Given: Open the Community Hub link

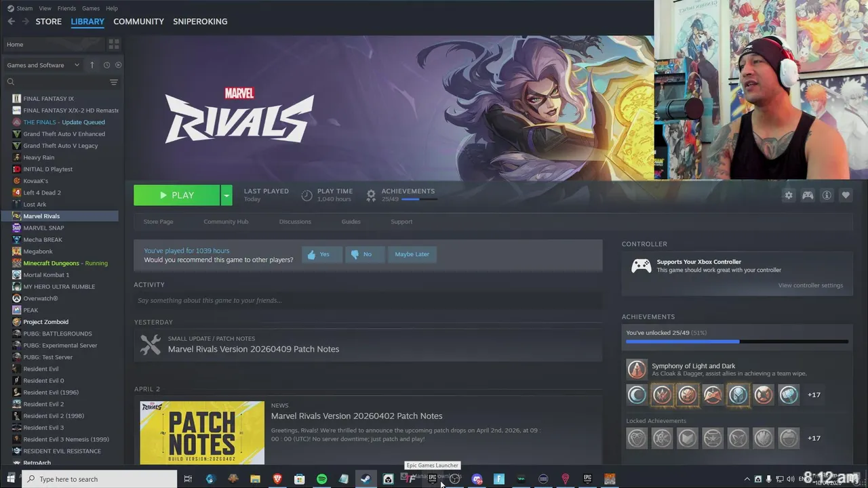Looking at the screenshot, I should [226, 222].
